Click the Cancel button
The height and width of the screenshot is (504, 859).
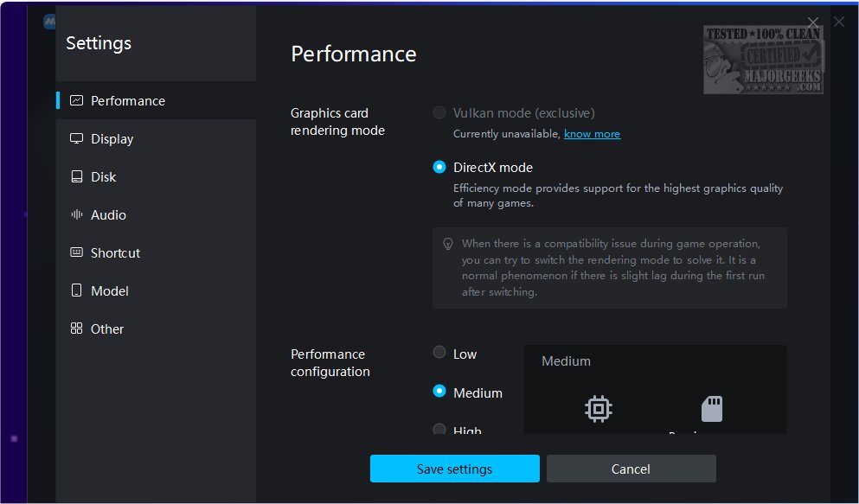[x=631, y=469]
